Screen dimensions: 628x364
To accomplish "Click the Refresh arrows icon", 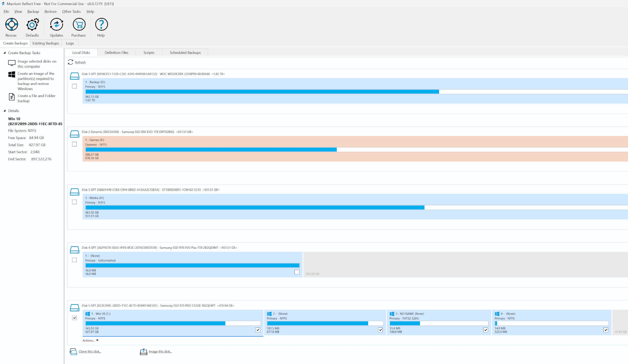I will 70,62.
